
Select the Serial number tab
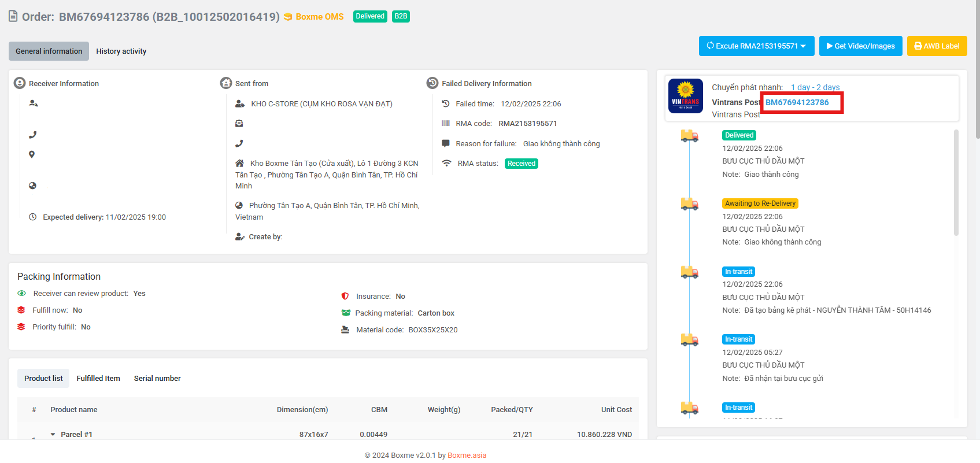point(157,379)
